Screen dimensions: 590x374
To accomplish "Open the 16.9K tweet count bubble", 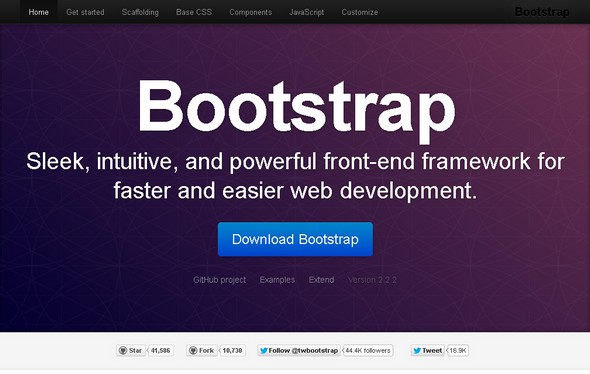I will [458, 351].
